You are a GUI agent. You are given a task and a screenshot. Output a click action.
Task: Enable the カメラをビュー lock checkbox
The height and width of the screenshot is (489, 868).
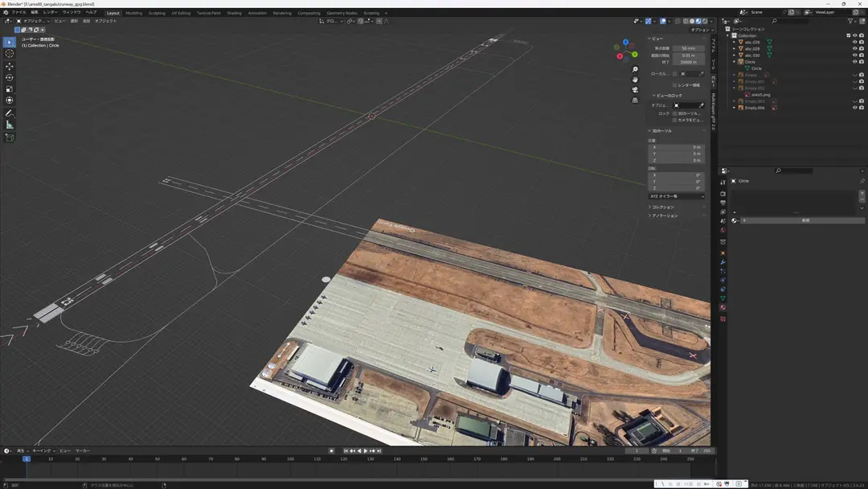click(674, 120)
